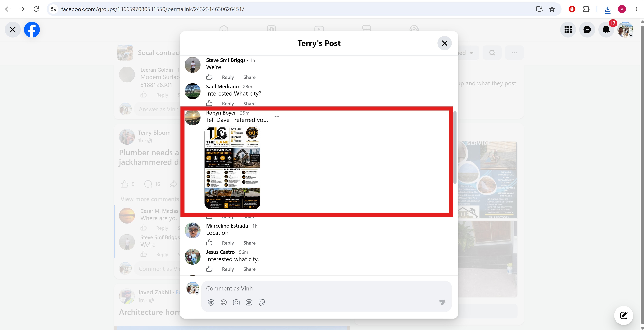
Task: Share Saul Medrano's comment
Action: [x=249, y=103]
